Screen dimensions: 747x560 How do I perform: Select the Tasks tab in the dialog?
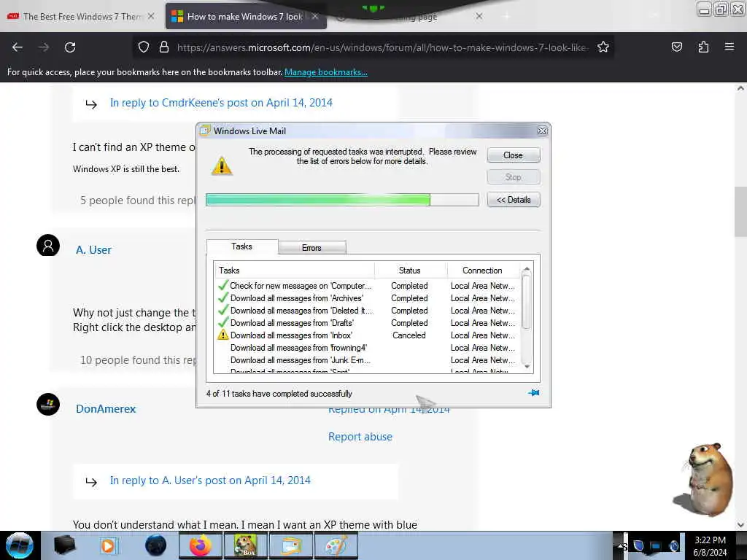click(242, 246)
